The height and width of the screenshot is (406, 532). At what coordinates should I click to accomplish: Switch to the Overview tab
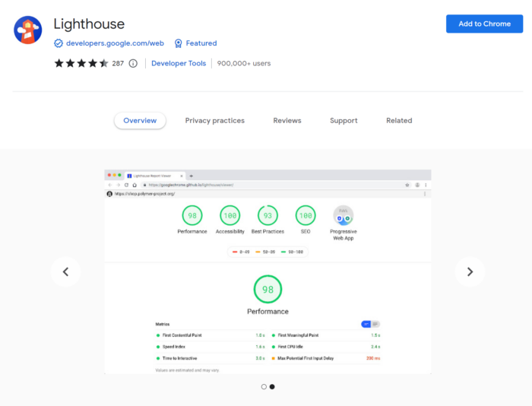point(140,121)
